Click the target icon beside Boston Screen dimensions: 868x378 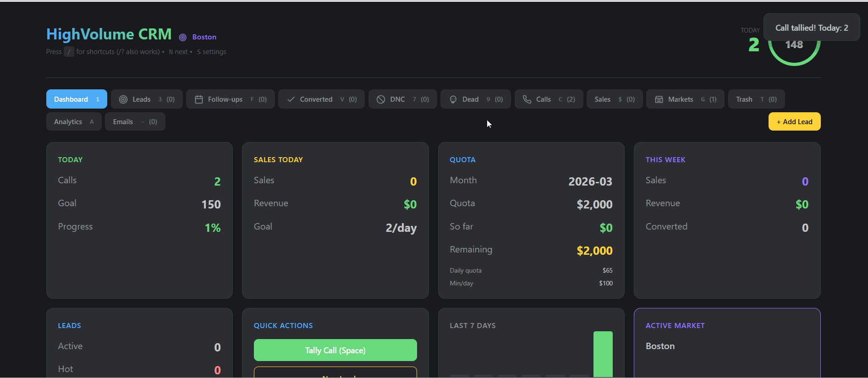click(x=182, y=37)
